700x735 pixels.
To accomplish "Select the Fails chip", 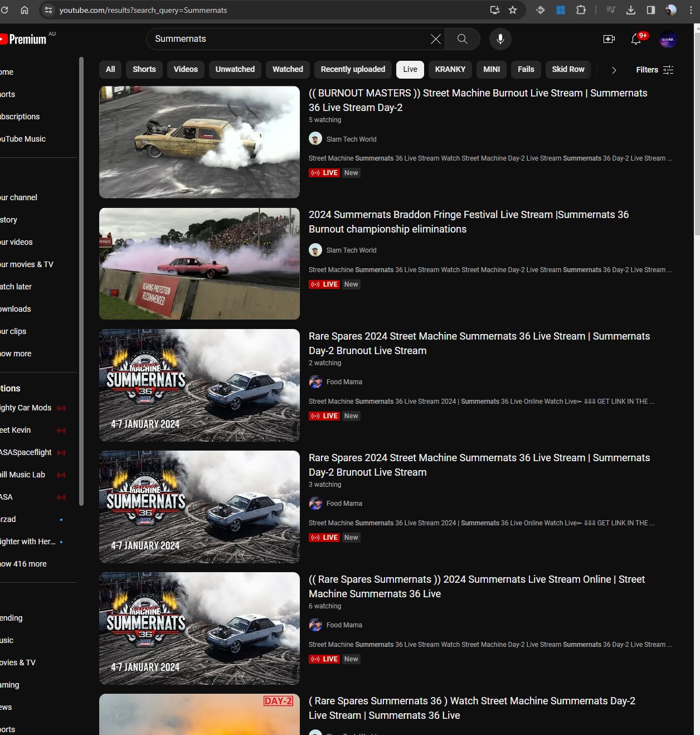I will 526,69.
